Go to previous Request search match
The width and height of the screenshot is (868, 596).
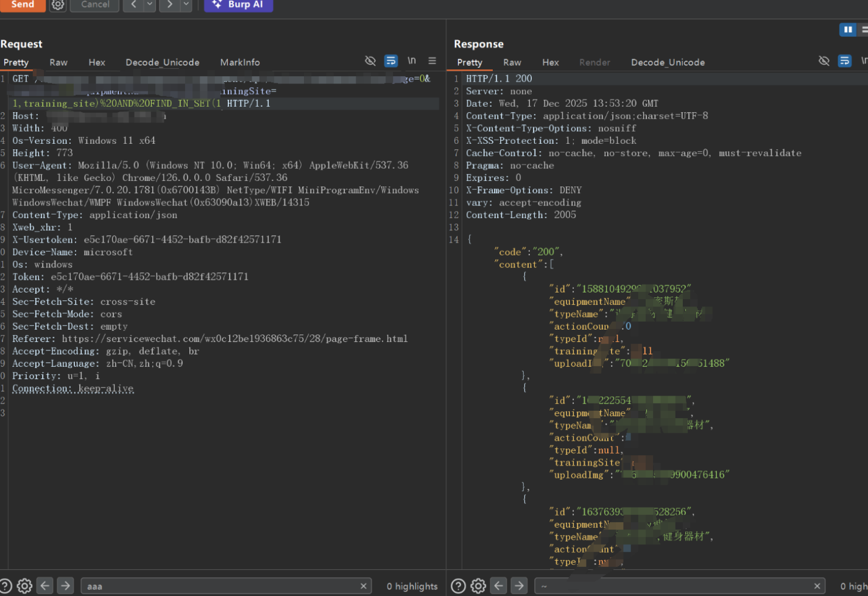click(45, 586)
